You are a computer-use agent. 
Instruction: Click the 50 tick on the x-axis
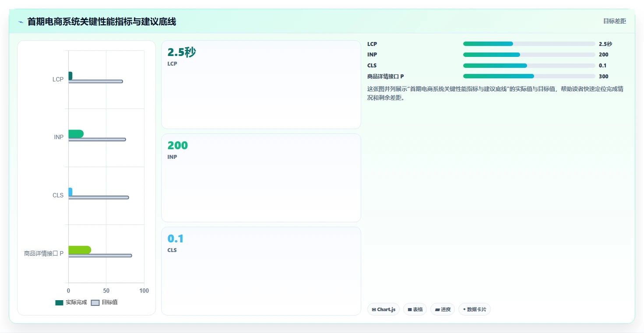[106, 291]
